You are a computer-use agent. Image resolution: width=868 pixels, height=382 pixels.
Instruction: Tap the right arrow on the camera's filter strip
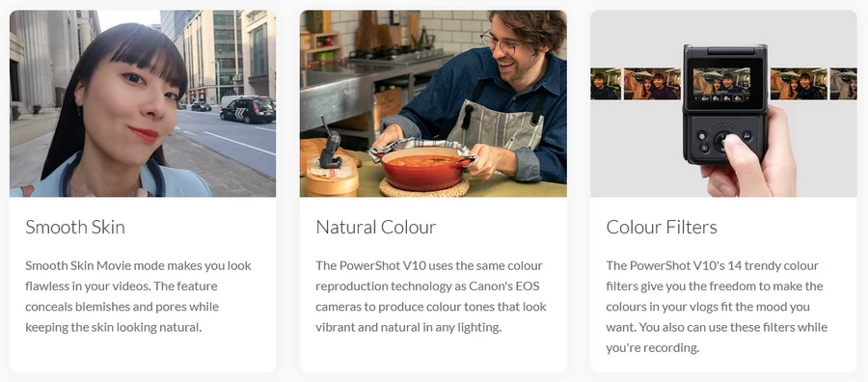747,98
